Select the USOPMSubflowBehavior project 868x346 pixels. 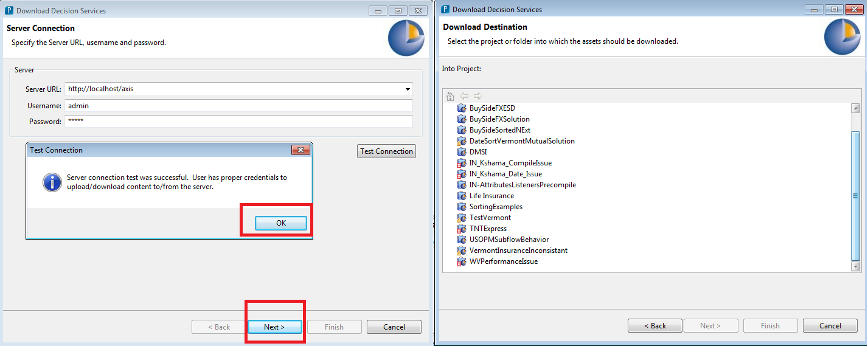(x=509, y=240)
